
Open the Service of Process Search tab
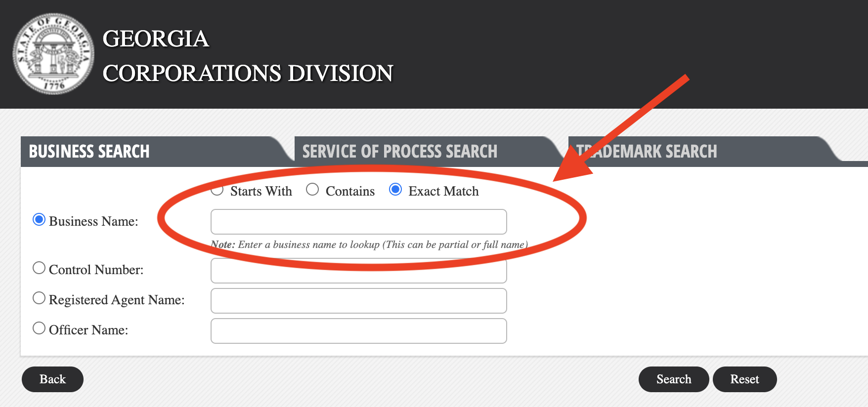coord(399,152)
